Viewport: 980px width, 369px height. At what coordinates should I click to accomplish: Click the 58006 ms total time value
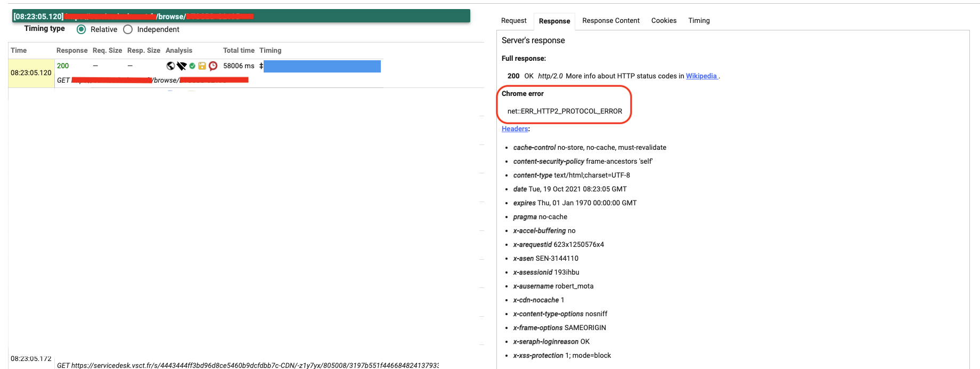pyautogui.click(x=239, y=66)
